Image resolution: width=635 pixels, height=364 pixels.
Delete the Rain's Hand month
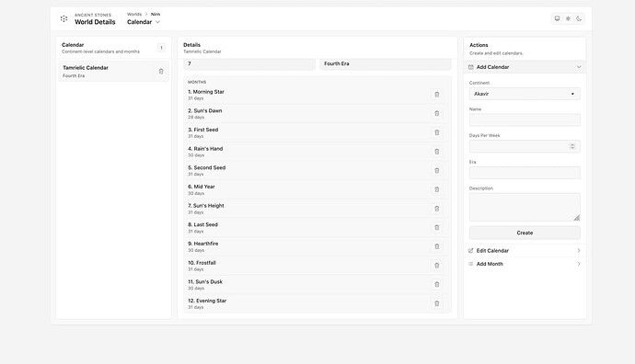436,152
